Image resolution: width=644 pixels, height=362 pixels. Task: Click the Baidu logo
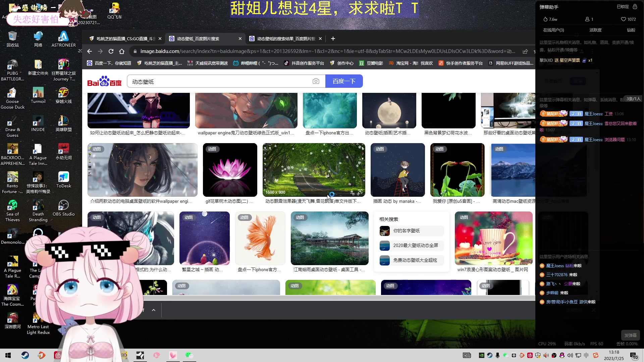[x=104, y=81]
